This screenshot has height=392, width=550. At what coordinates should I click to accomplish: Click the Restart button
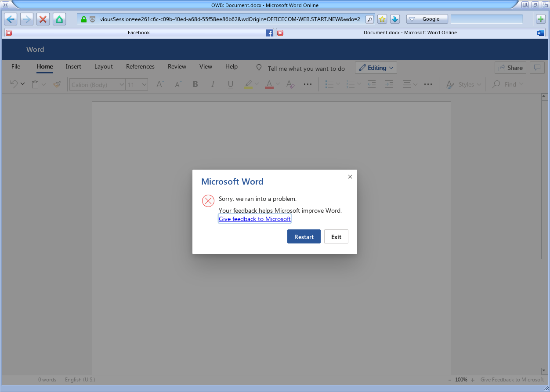[x=304, y=236]
